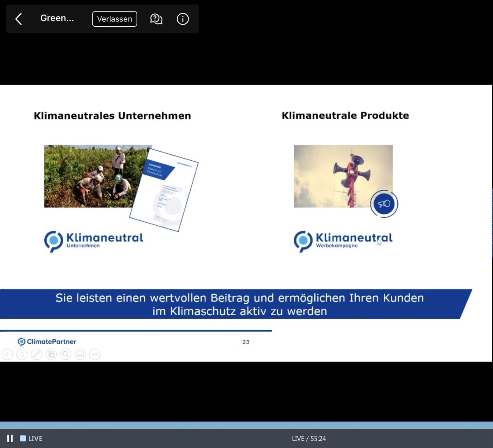Open the all-slides view icon
The height and width of the screenshot is (448, 493).
pos(51,354)
